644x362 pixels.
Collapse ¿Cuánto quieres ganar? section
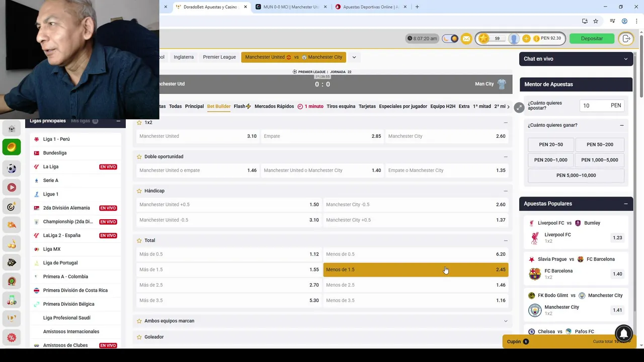[622, 125]
